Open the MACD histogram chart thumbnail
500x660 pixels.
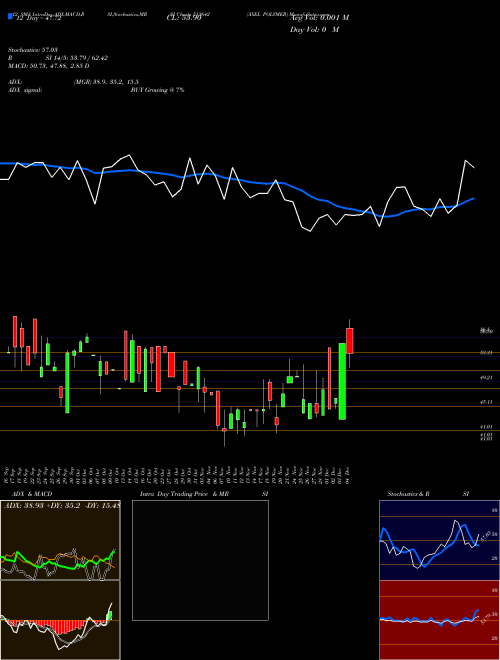[x=60, y=620]
